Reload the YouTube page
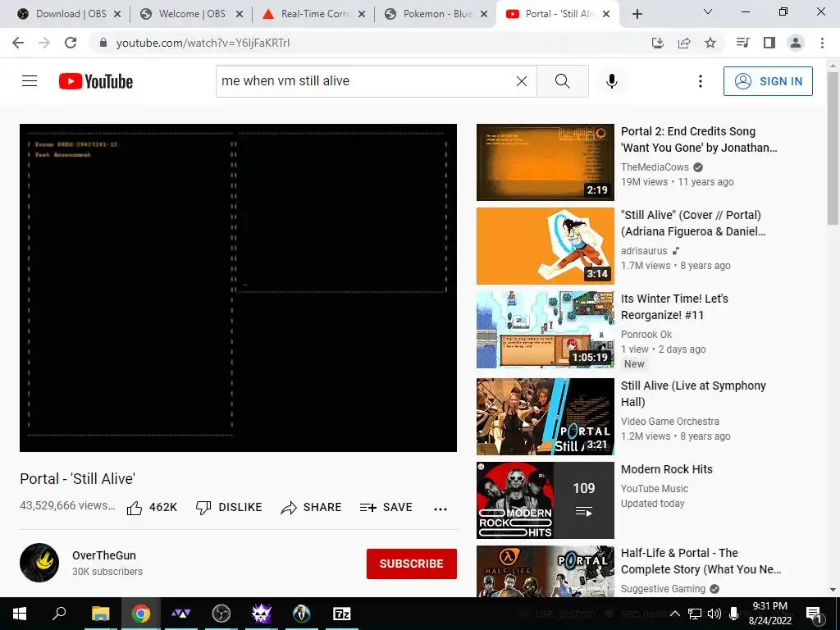The width and height of the screenshot is (840, 630). [x=71, y=43]
